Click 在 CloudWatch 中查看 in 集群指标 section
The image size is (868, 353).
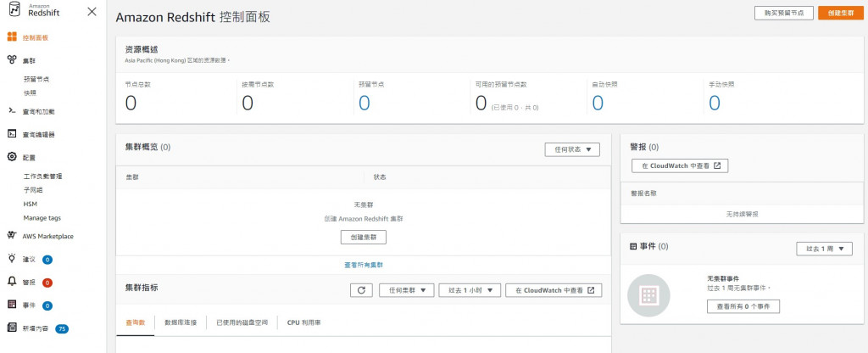pyautogui.click(x=554, y=290)
